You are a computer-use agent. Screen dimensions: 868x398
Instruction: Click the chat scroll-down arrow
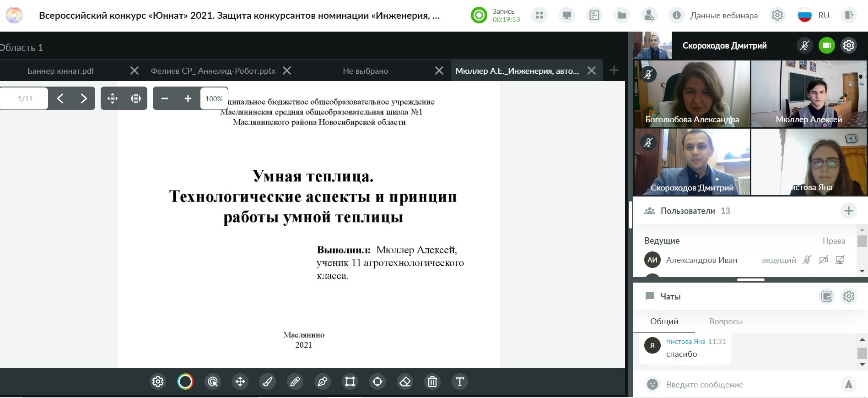click(862, 365)
